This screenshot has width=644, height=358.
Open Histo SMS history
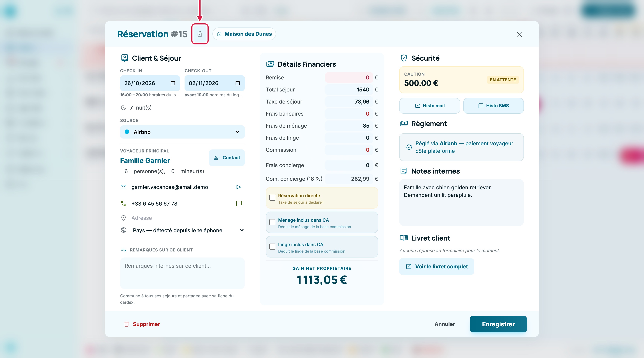tap(493, 106)
